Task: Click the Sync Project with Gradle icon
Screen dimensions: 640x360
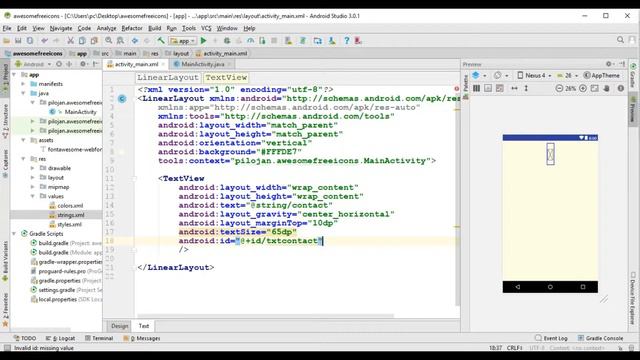Action: 302,41
